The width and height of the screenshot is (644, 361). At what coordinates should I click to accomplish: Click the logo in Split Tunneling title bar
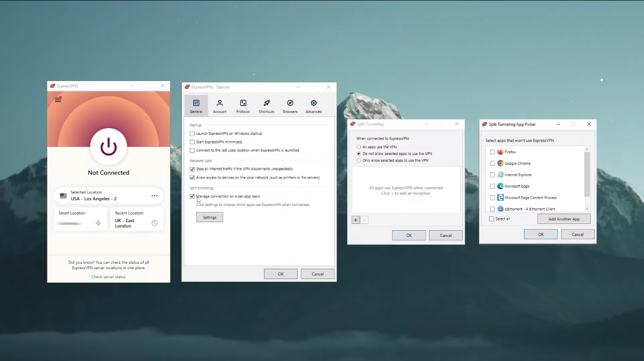[x=353, y=124]
